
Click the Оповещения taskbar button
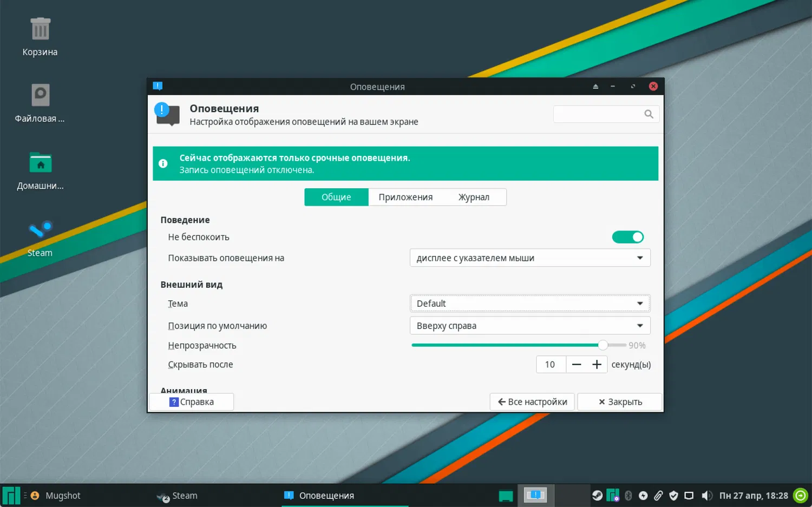coord(345,495)
